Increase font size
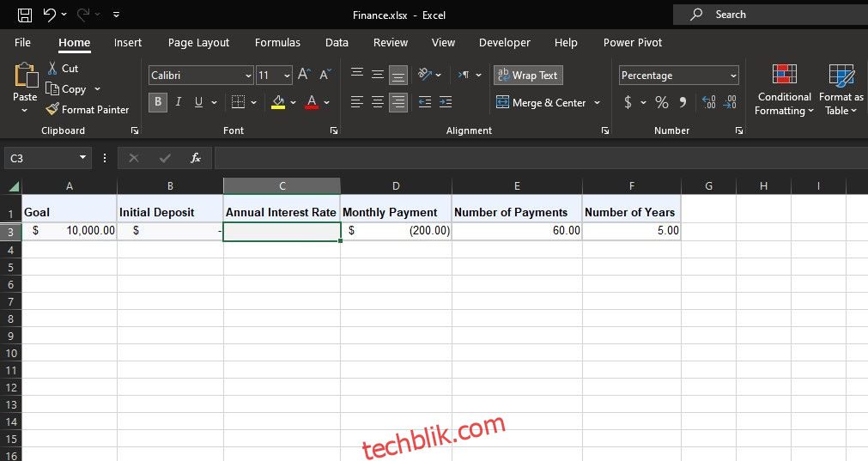Image resolution: width=868 pixels, height=461 pixels. (304, 74)
